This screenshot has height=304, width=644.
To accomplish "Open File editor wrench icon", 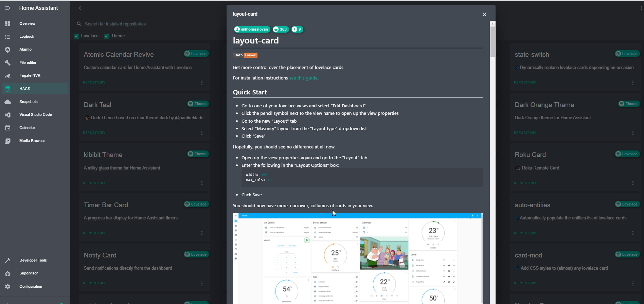I will tap(7, 62).
